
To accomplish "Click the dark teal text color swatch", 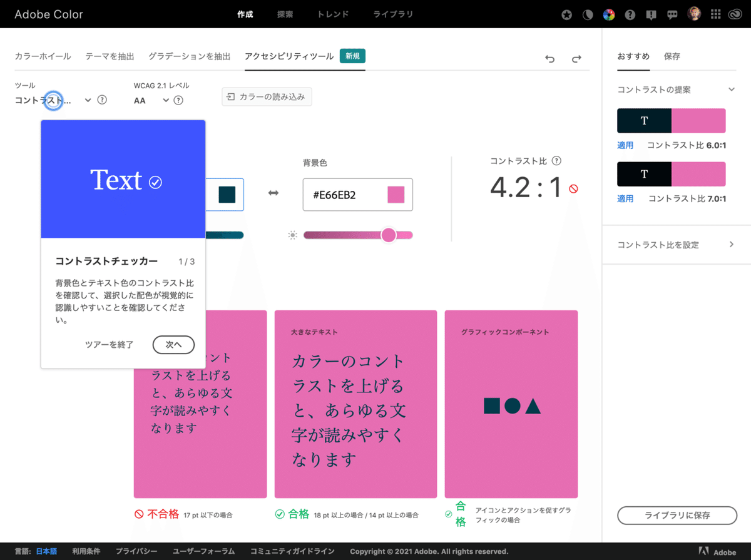I will pyautogui.click(x=227, y=195).
